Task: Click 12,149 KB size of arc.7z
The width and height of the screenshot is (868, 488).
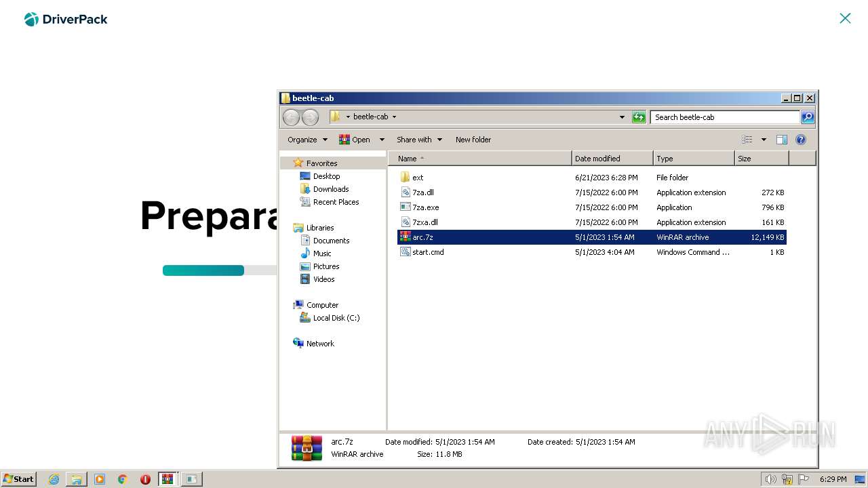Action: point(767,237)
